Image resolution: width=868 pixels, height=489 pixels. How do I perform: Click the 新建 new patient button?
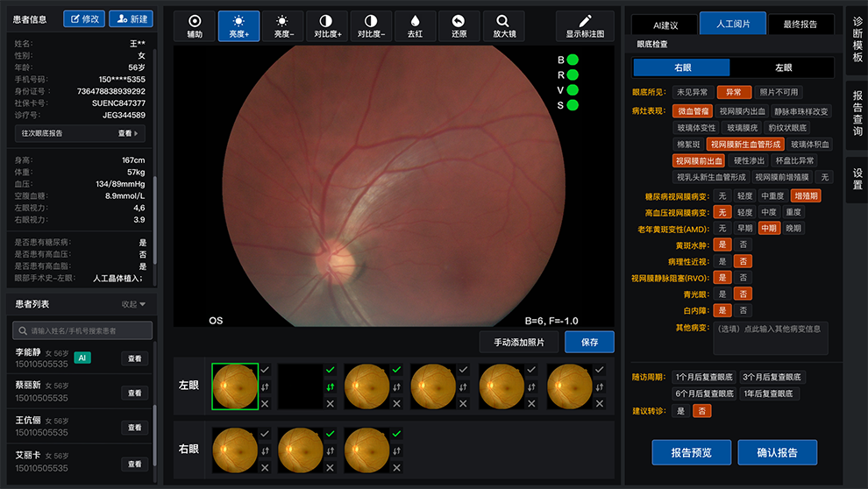click(131, 18)
